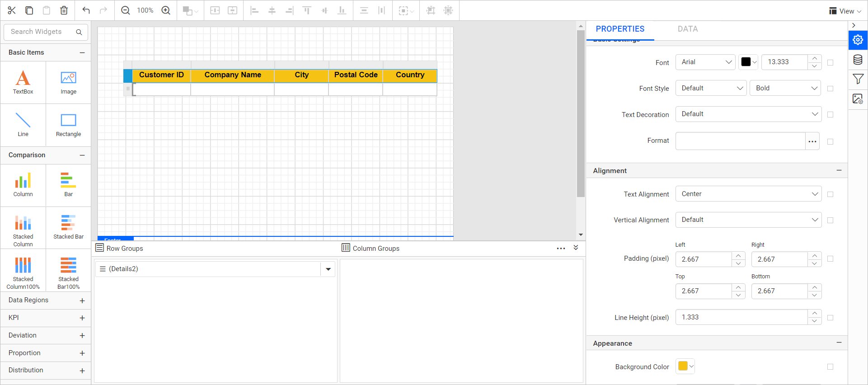Select the TextBox widget
This screenshot has width=868, height=385.
23,82
